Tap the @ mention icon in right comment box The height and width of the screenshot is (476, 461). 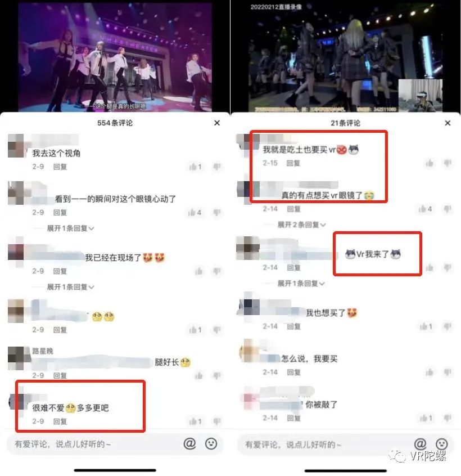tap(420, 444)
